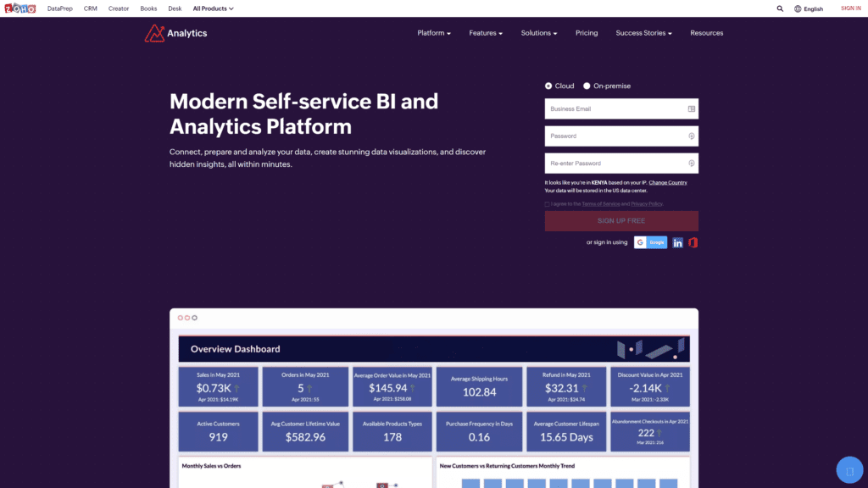Click the Sales in May 2021 card
This screenshot has height=488, width=868.
click(218, 386)
